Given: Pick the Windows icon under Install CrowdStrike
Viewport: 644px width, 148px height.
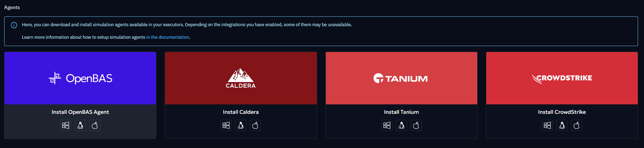Looking at the screenshot, I should click(x=547, y=125).
